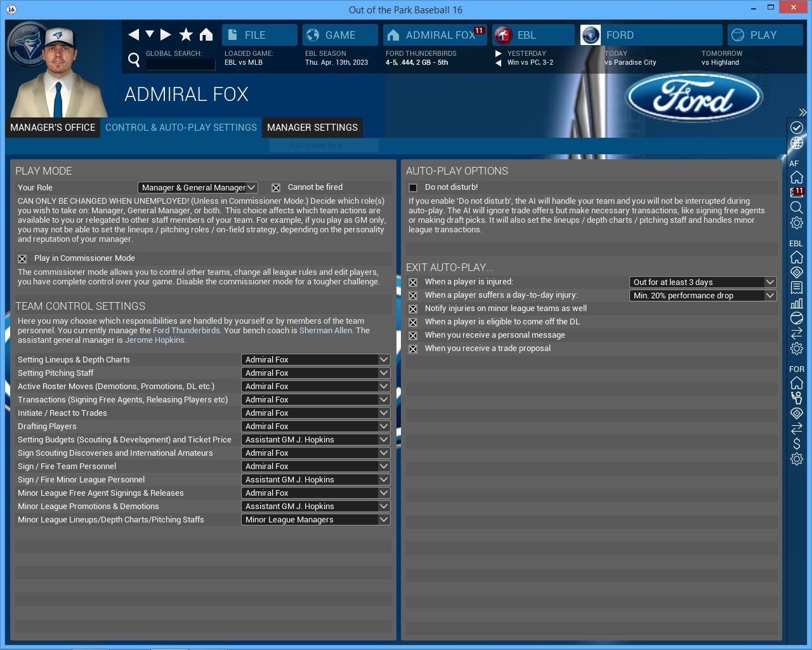Click the back navigation arrow
This screenshot has height=650, width=812.
133,34
